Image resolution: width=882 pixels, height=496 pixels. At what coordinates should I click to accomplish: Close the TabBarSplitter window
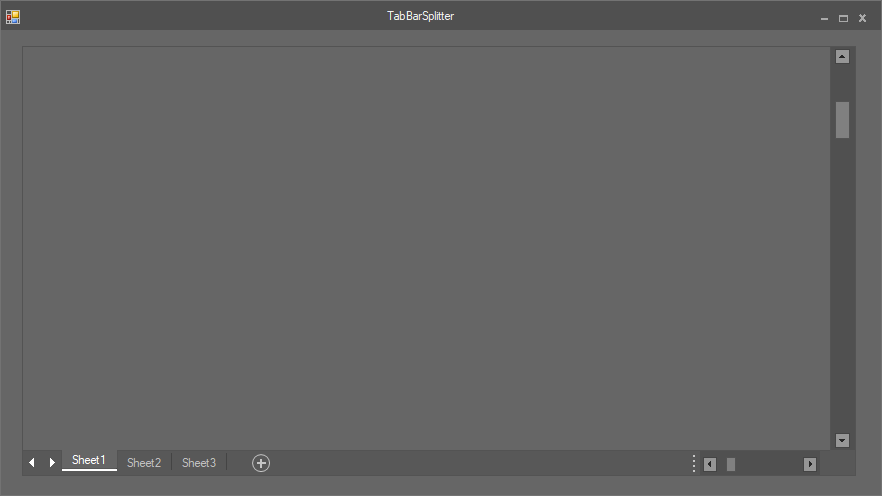[x=862, y=19]
